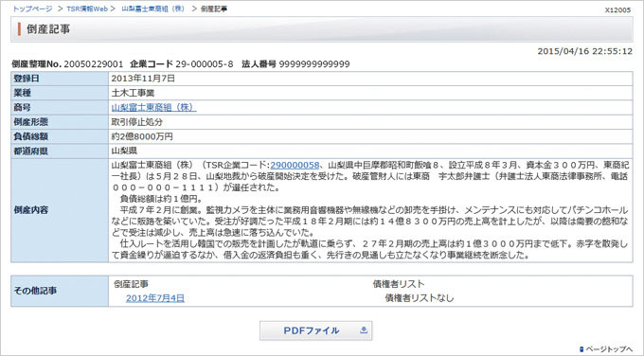Select the 業種 value 土木工事業
The width and height of the screenshot is (644, 356).
(x=133, y=93)
